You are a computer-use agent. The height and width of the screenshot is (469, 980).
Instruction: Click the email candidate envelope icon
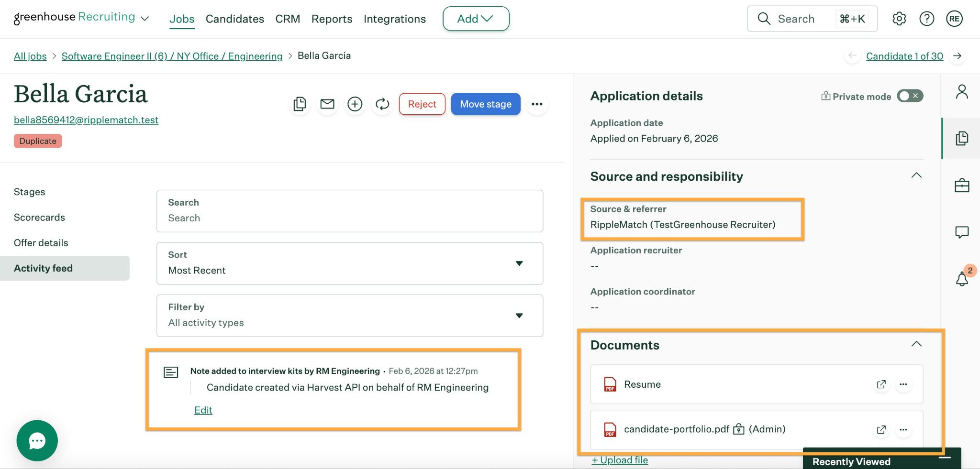pyautogui.click(x=327, y=104)
